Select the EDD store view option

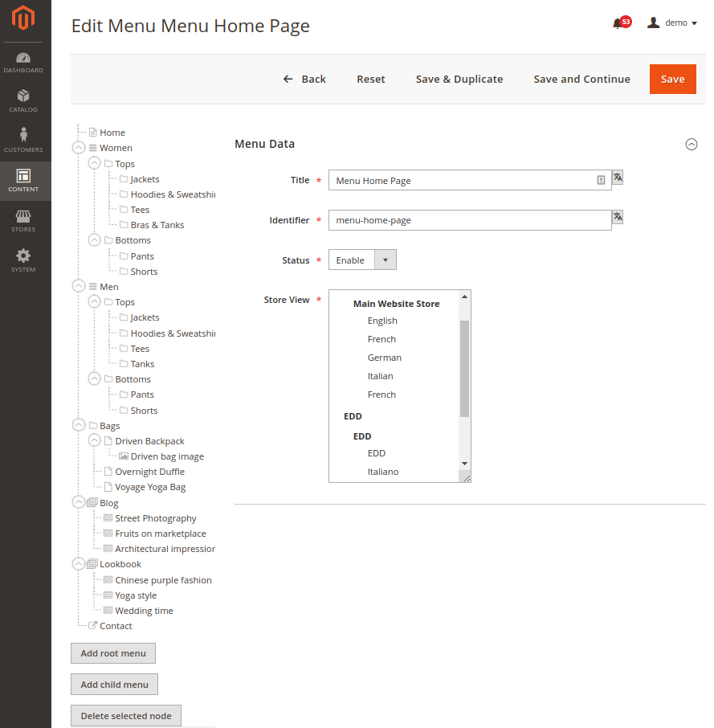tap(376, 453)
